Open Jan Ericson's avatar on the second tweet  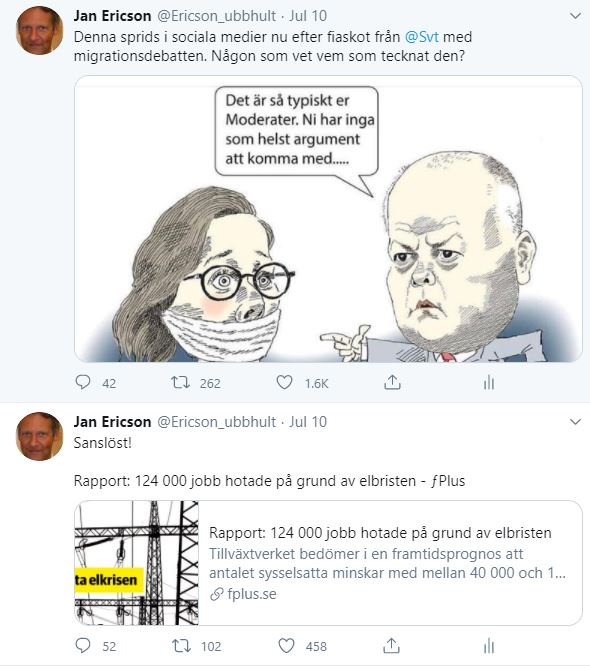pyautogui.click(x=39, y=436)
